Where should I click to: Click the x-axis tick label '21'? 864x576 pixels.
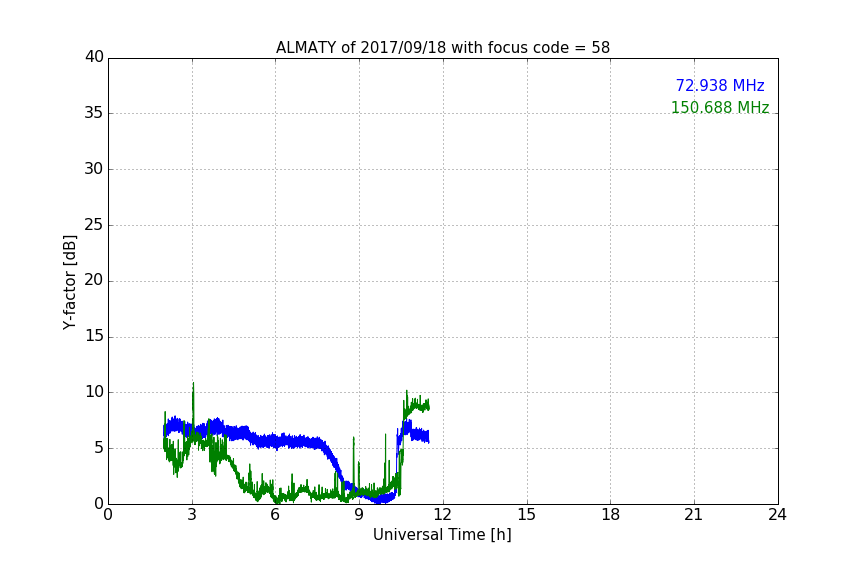[x=694, y=515]
